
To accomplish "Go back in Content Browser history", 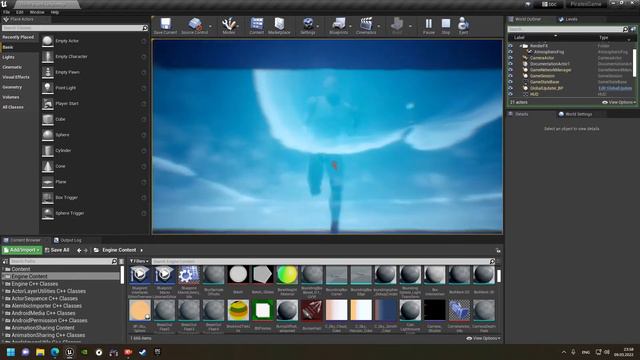I will [x=79, y=250].
